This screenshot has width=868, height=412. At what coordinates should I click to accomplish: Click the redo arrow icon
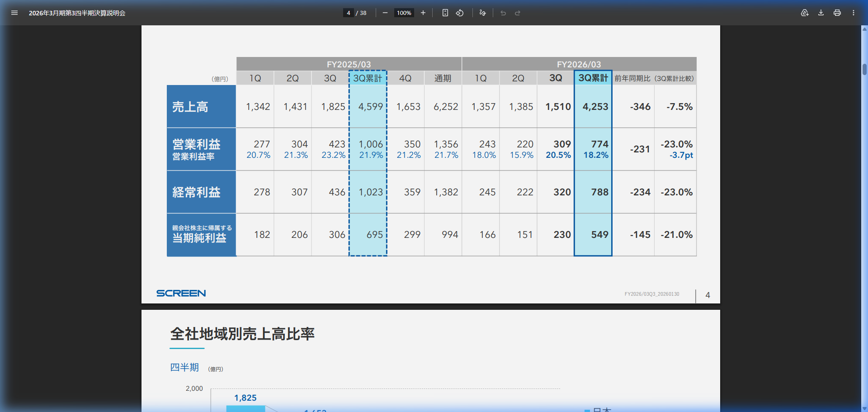pyautogui.click(x=518, y=13)
